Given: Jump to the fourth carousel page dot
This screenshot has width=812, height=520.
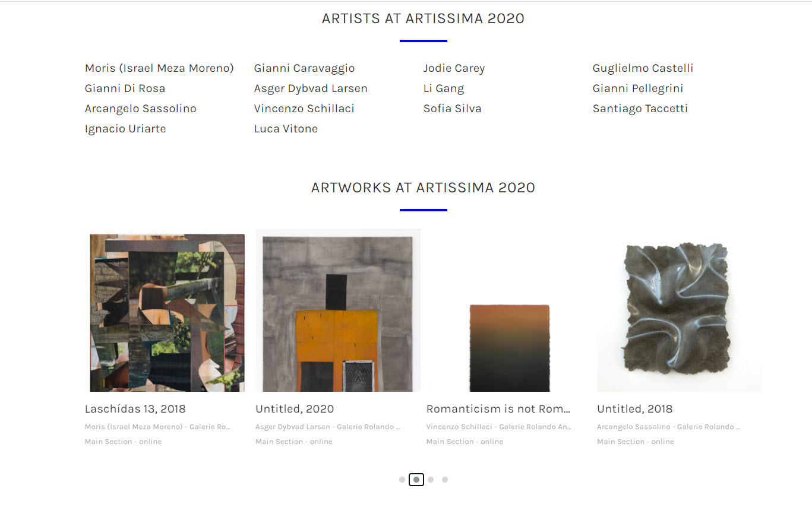Looking at the screenshot, I should 445,480.
